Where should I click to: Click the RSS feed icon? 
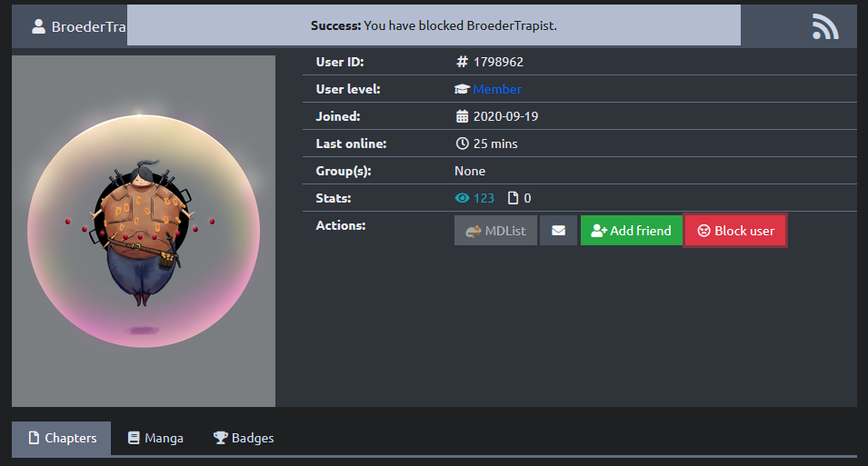coord(824,27)
